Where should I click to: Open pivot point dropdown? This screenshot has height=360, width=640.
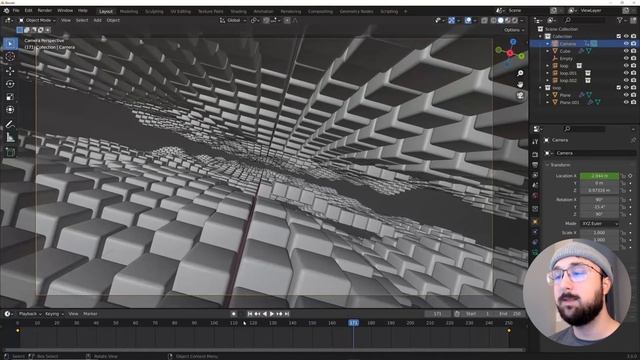255,20
